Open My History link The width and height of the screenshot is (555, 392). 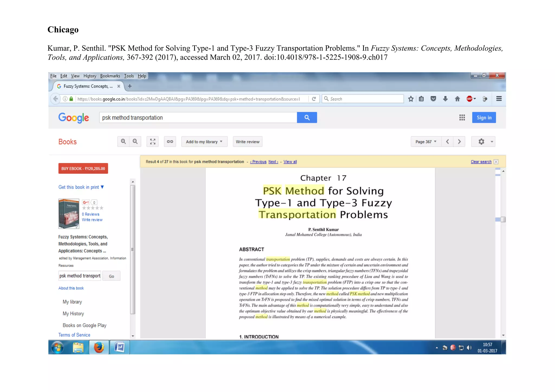(x=73, y=313)
